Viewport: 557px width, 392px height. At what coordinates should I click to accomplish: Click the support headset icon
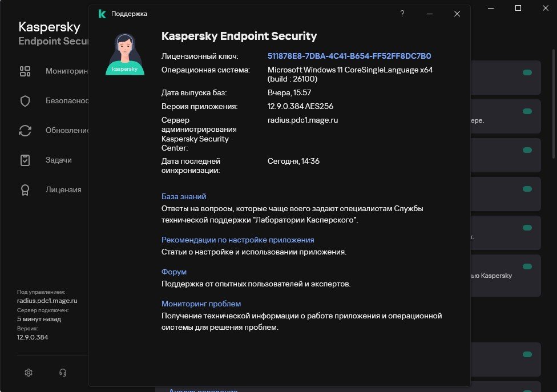tap(63, 373)
